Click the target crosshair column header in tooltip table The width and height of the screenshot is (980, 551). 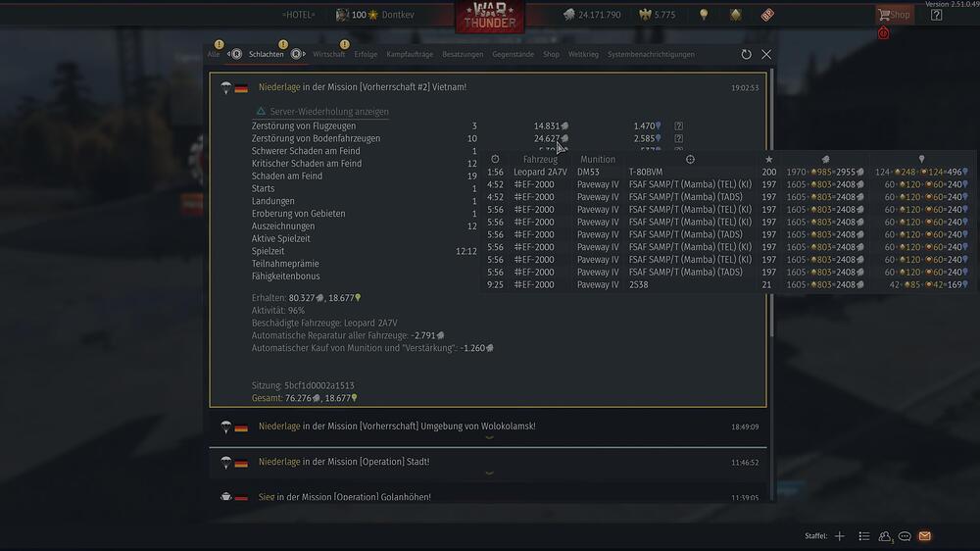(690, 160)
